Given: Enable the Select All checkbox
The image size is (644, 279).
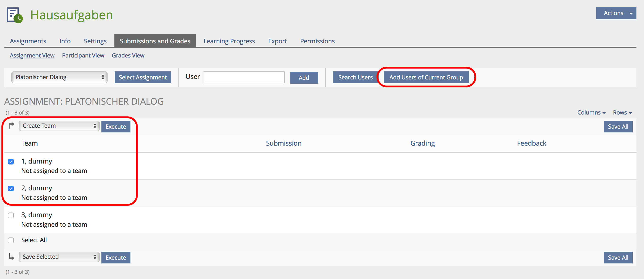Looking at the screenshot, I should click(x=11, y=240).
